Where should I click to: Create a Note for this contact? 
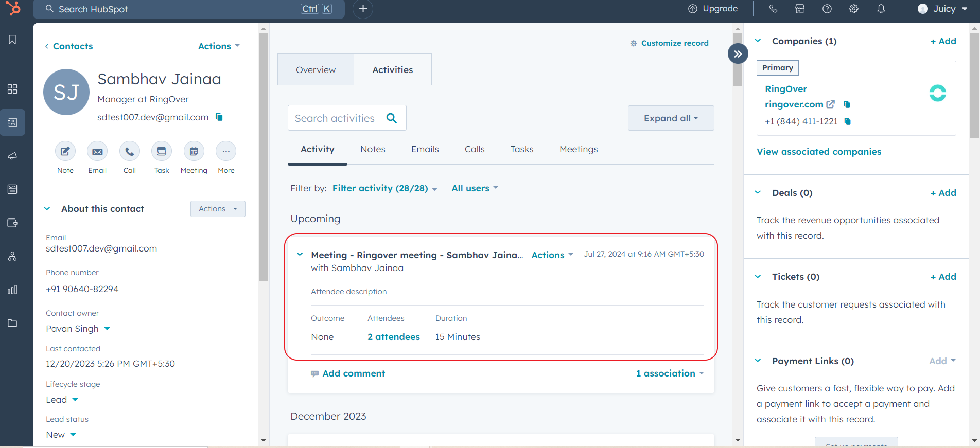[65, 151]
